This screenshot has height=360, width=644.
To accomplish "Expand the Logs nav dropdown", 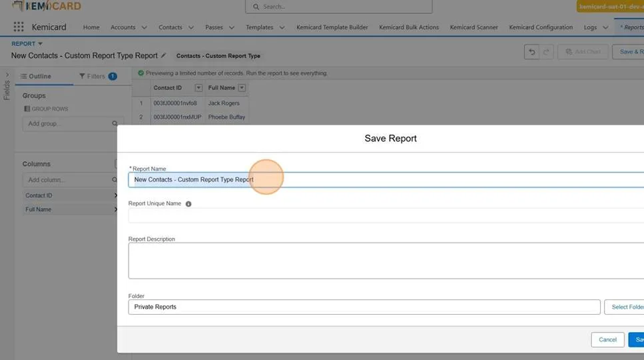I will click(x=605, y=27).
